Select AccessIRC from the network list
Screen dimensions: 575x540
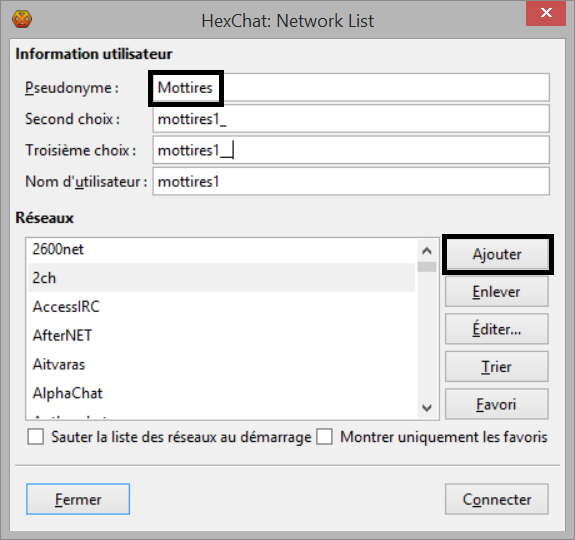click(221, 306)
